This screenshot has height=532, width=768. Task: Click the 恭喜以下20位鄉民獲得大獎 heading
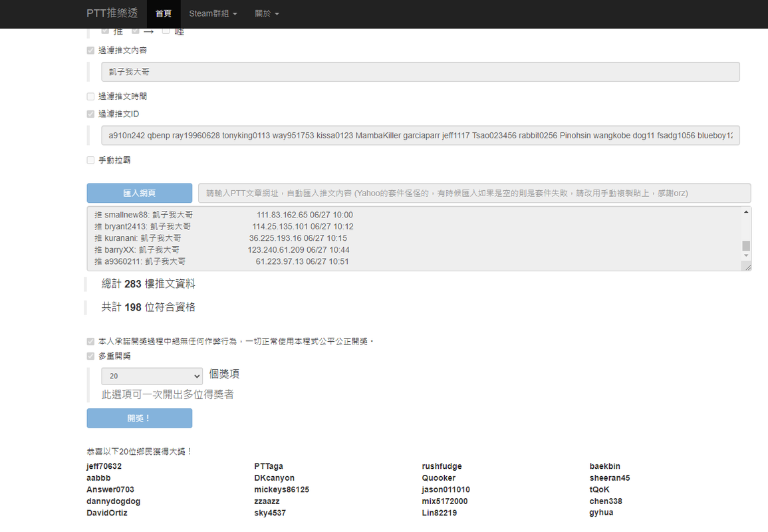click(140, 452)
